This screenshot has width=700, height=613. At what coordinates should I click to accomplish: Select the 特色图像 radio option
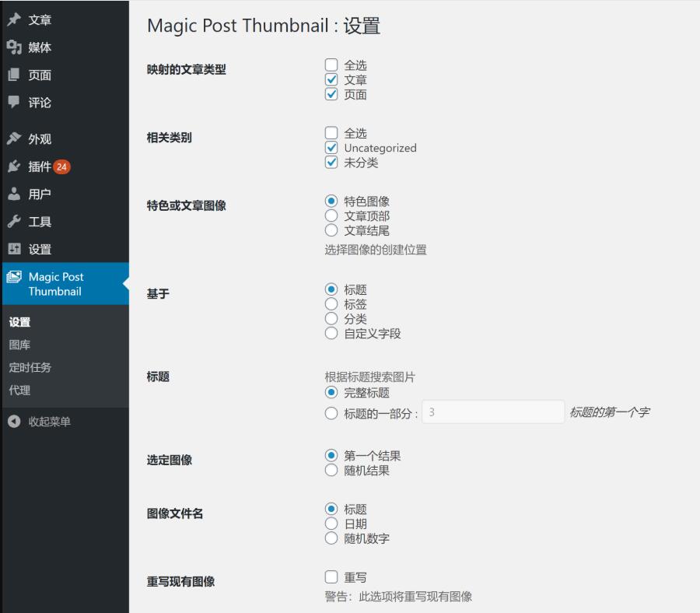coord(331,201)
